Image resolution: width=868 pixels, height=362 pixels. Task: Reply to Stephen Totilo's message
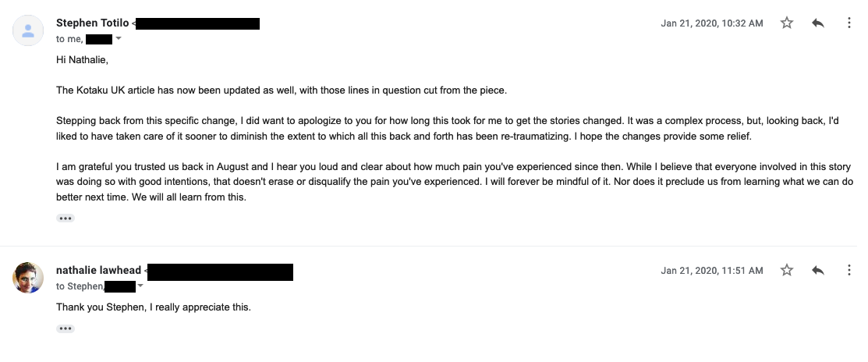click(818, 23)
